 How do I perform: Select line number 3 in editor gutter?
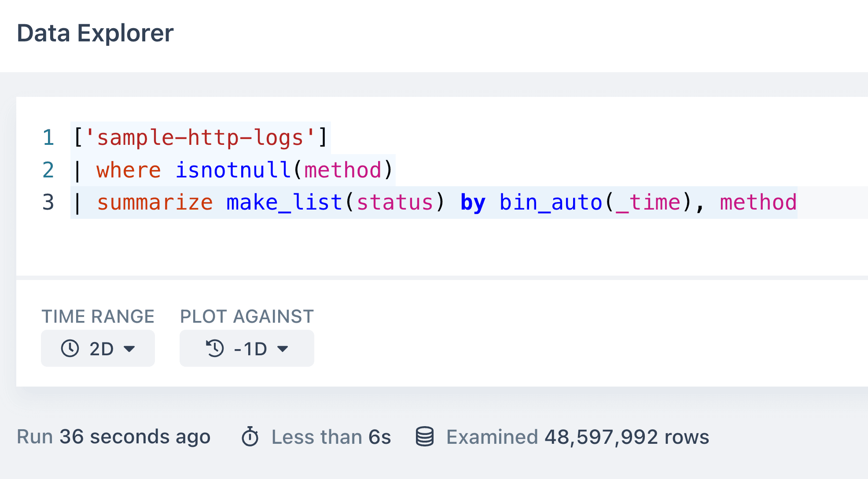[48, 203]
